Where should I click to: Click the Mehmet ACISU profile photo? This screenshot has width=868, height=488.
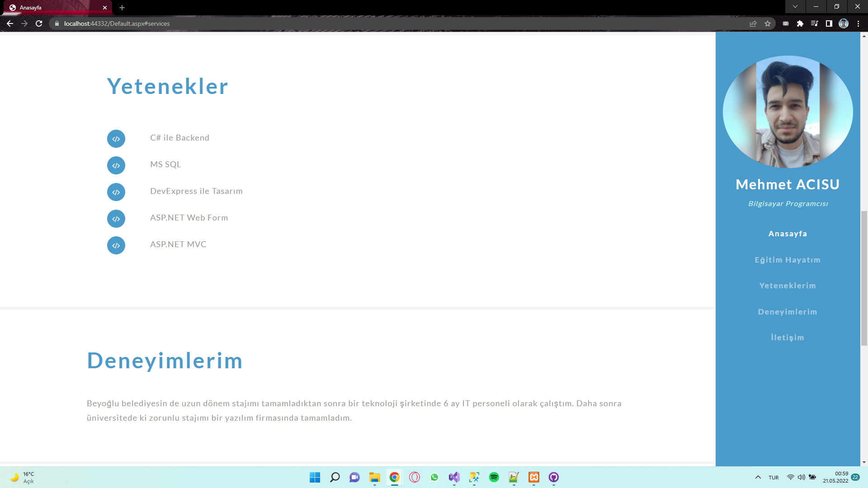[788, 112]
